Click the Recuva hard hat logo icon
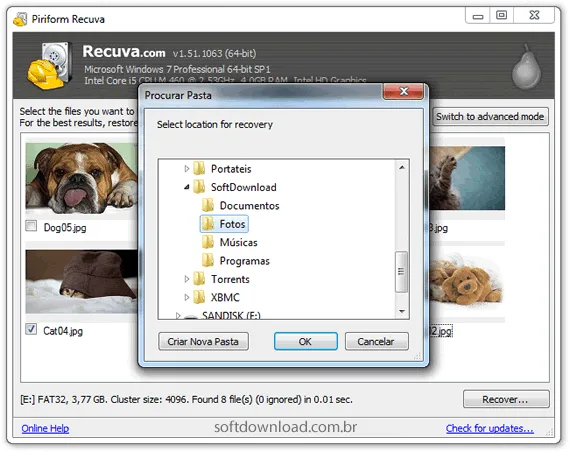This screenshot has width=570, height=452. click(49, 66)
